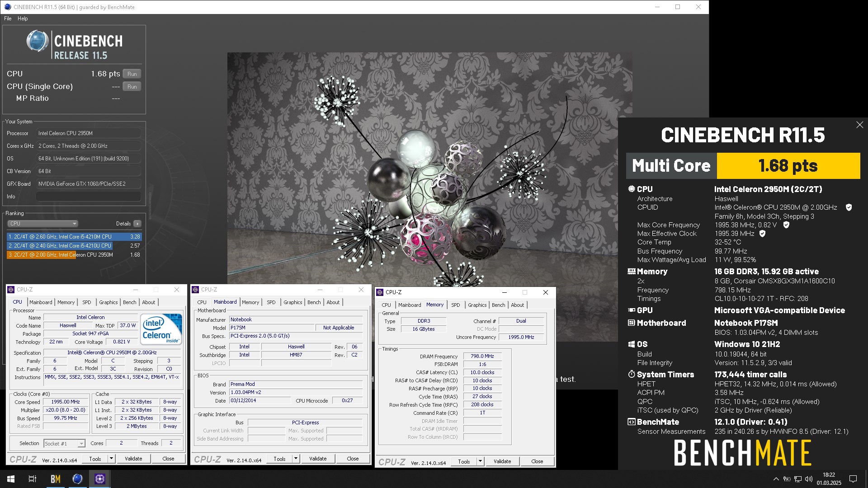Open Bench tab in first CPU-Z window
Image resolution: width=868 pixels, height=488 pixels.
pyautogui.click(x=130, y=302)
